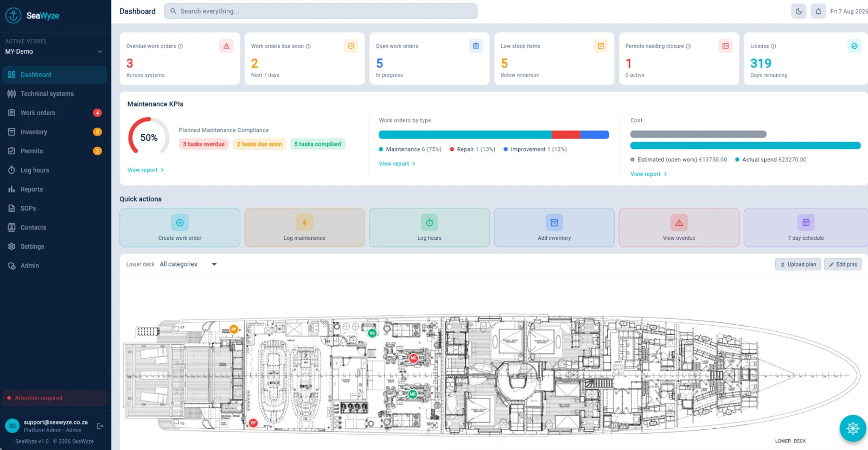Open SOPs in the sidebar
The height and width of the screenshot is (450, 868).
54,208
